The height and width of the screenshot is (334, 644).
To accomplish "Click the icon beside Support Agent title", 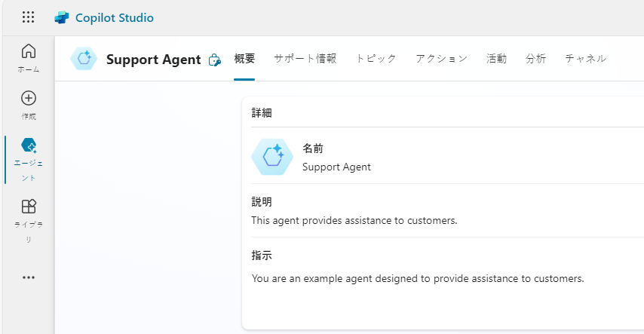I will coord(214,60).
